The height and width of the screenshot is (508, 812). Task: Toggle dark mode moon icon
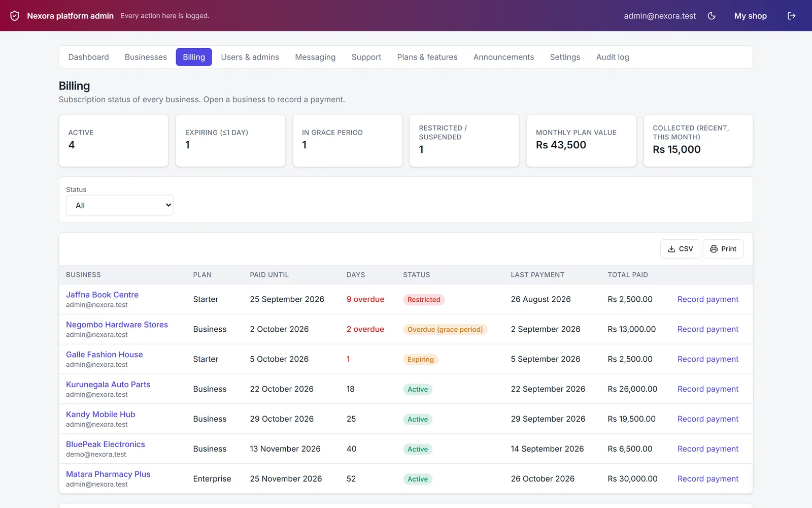point(712,16)
